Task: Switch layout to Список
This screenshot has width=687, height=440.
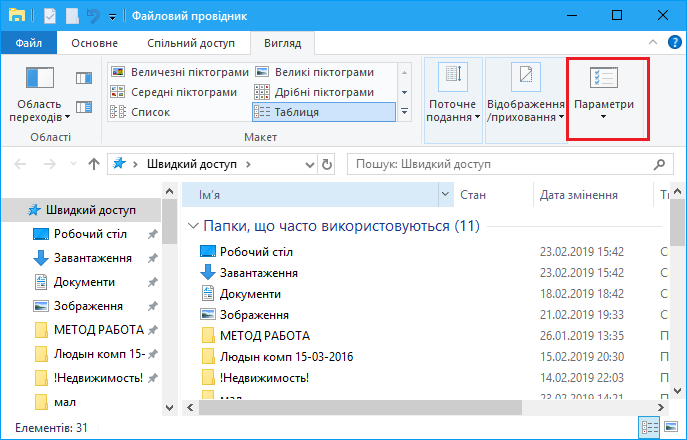Action: [x=140, y=112]
